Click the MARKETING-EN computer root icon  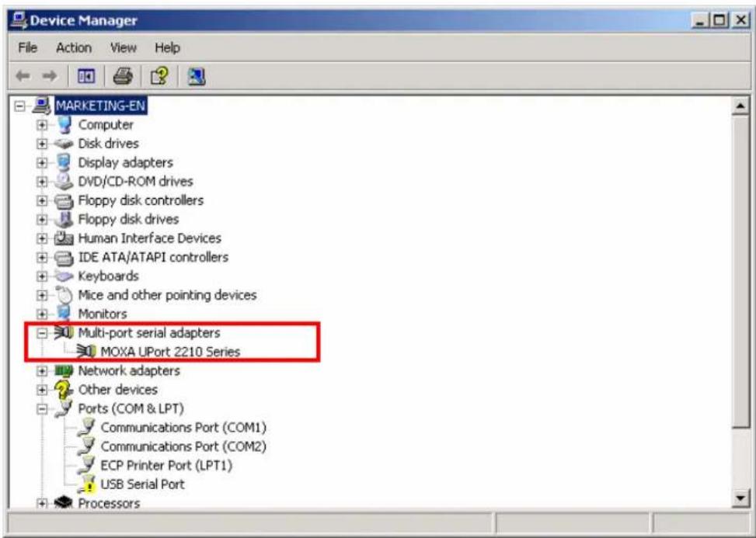tap(42, 106)
